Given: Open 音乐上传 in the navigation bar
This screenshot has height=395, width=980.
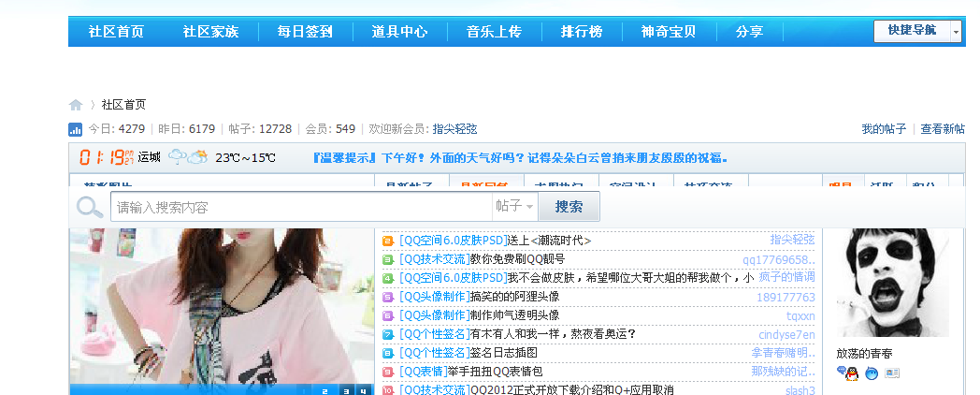Looking at the screenshot, I should point(494,31).
